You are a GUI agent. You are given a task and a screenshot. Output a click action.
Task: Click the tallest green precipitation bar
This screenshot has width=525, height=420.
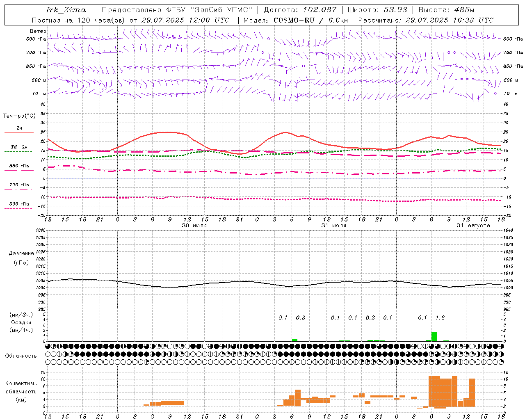click(434, 337)
